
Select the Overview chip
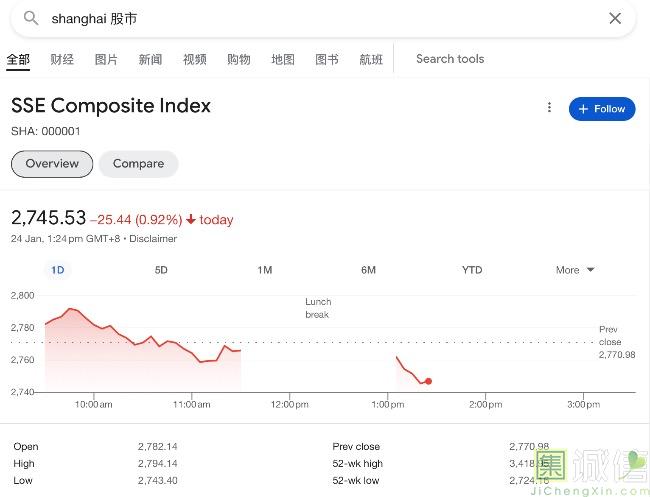52,164
